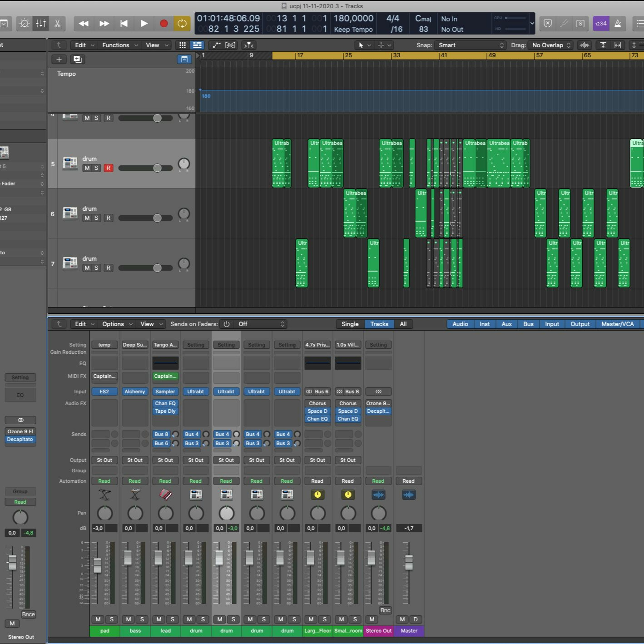Open the ES2 instrument slot
The width and height of the screenshot is (644, 644).
[104, 392]
